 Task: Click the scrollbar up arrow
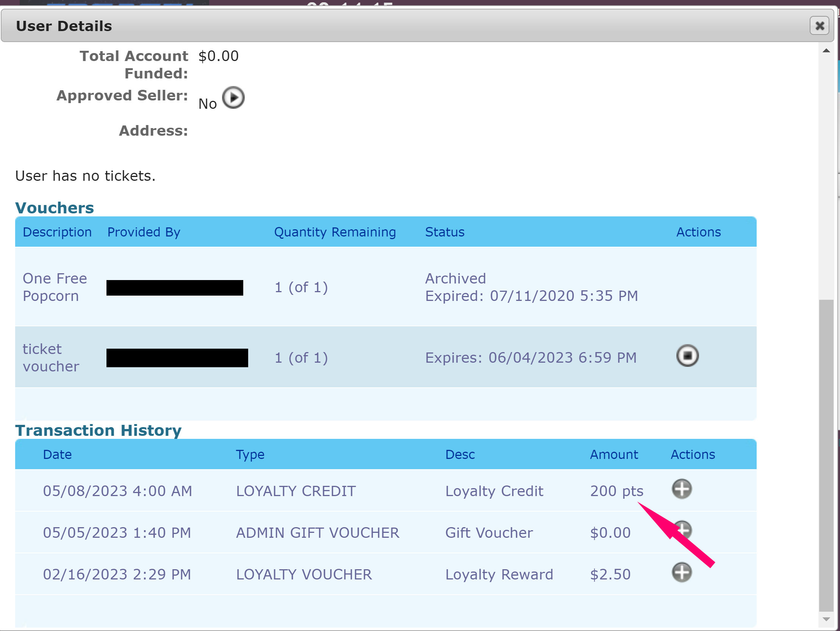pos(826,51)
